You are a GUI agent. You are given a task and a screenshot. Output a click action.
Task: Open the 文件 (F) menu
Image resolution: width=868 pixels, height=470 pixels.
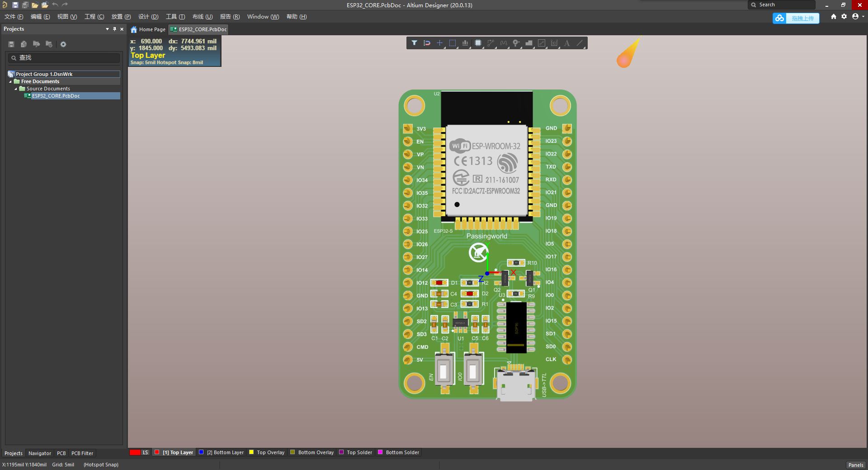point(14,17)
